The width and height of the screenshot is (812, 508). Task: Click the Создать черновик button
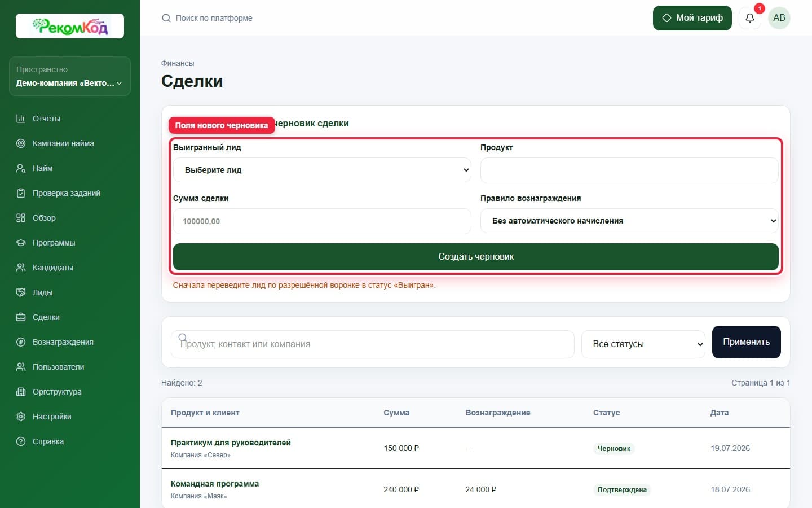pyautogui.click(x=476, y=257)
